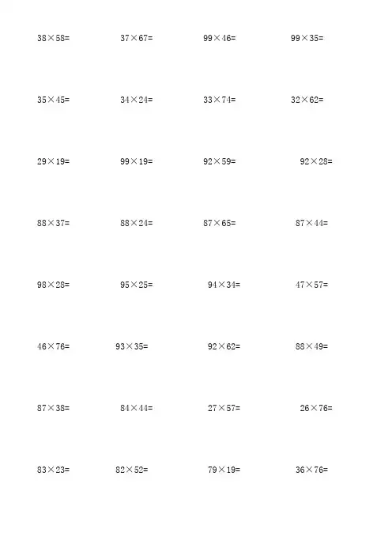Click on the 88×49= problem
This screenshot has height=555, width=392.
[x=311, y=345]
